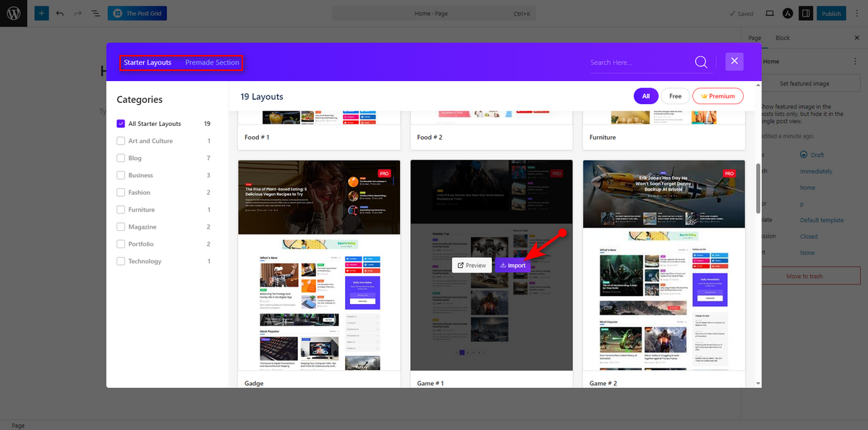
Task: Click the '19 Layouts' heading text
Action: (x=262, y=96)
